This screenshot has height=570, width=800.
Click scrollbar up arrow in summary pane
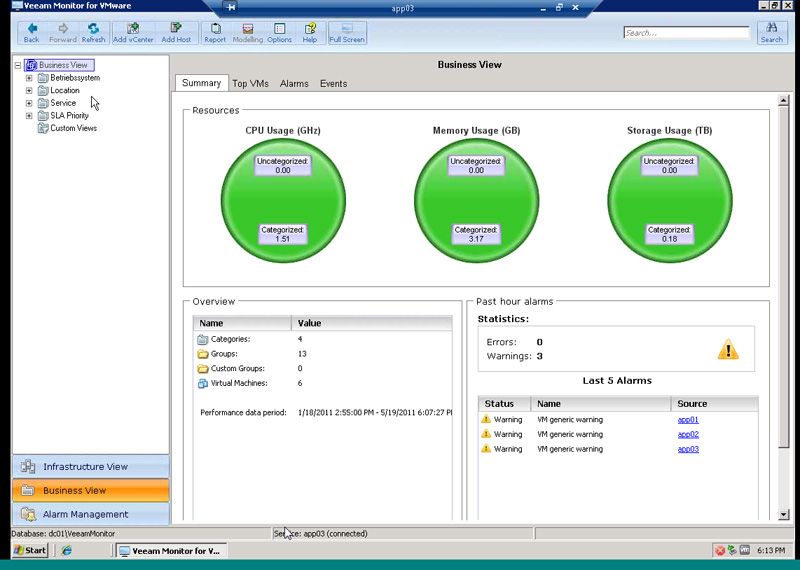click(784, 101)
